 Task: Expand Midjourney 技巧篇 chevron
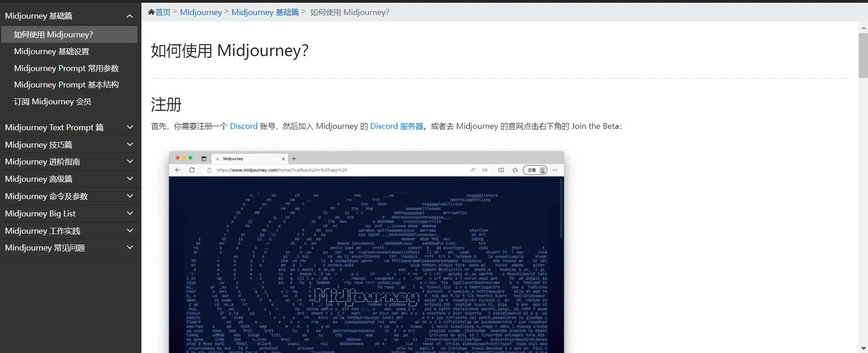point(130,145)
